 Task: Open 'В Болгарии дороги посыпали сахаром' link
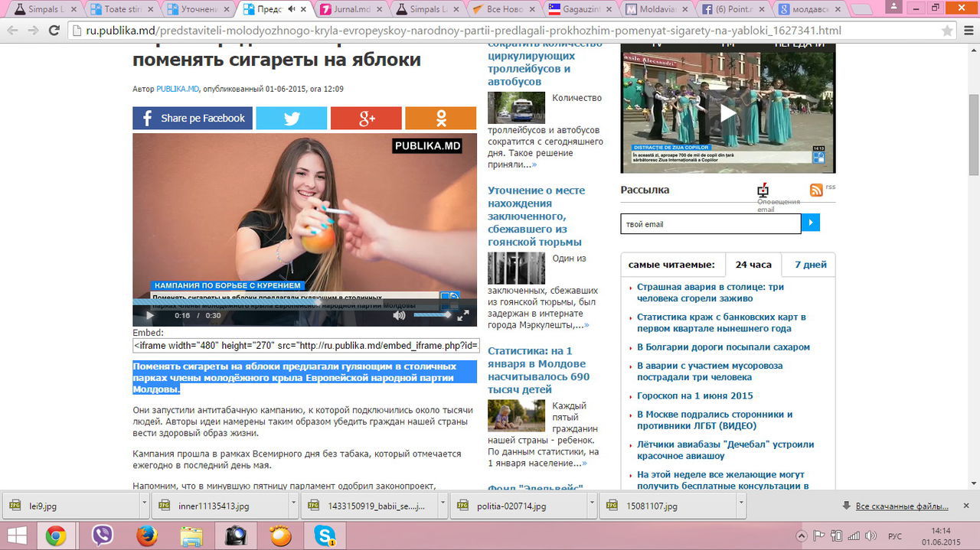coord(724,347)
